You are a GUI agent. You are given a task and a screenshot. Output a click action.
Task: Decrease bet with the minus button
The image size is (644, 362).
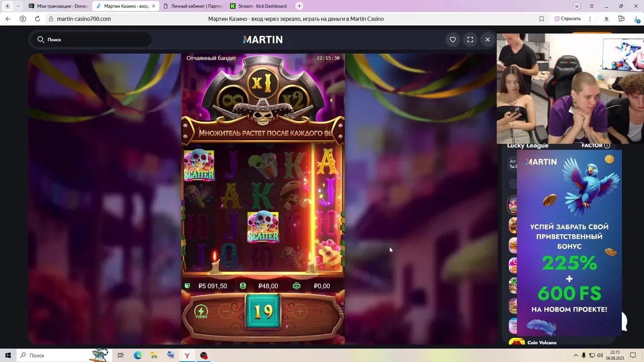point(226,312)
